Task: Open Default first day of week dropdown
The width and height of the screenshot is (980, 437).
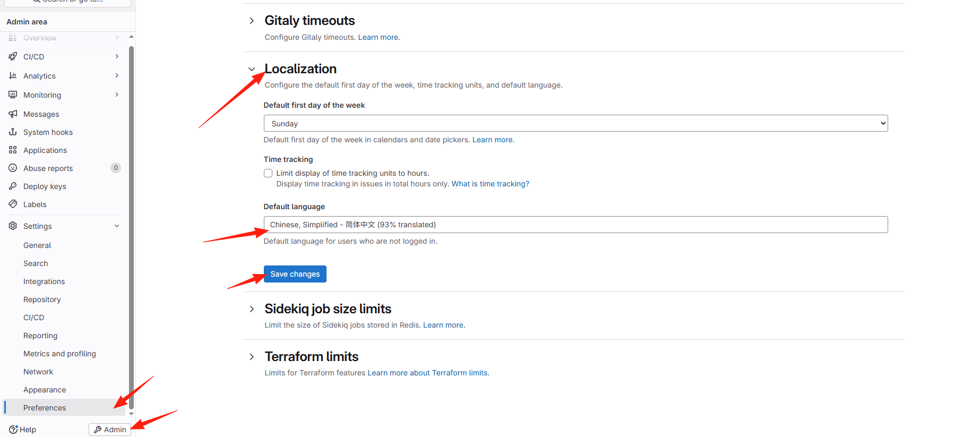Action: pyautogui.click(x=575, y=123)
